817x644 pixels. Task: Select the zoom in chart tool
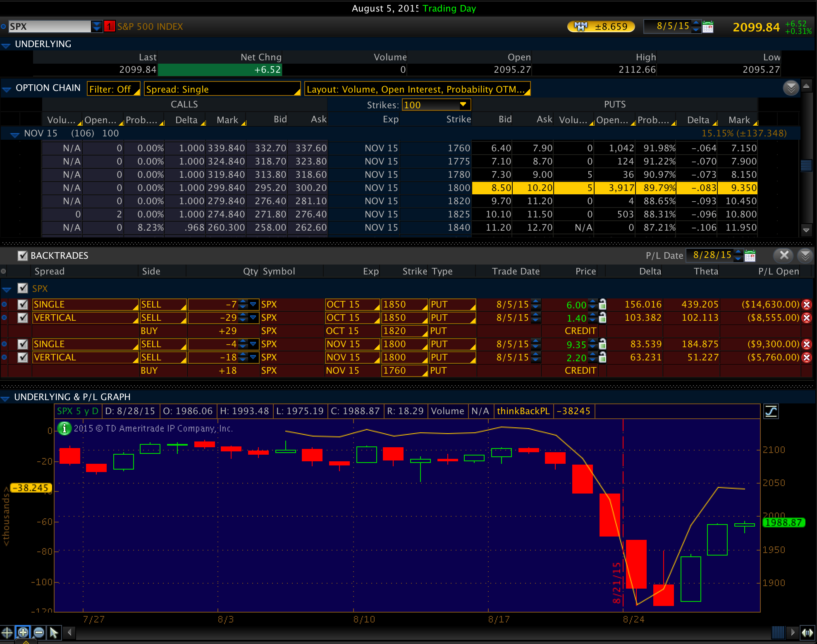pyautogui.click(x=23, y=632)
